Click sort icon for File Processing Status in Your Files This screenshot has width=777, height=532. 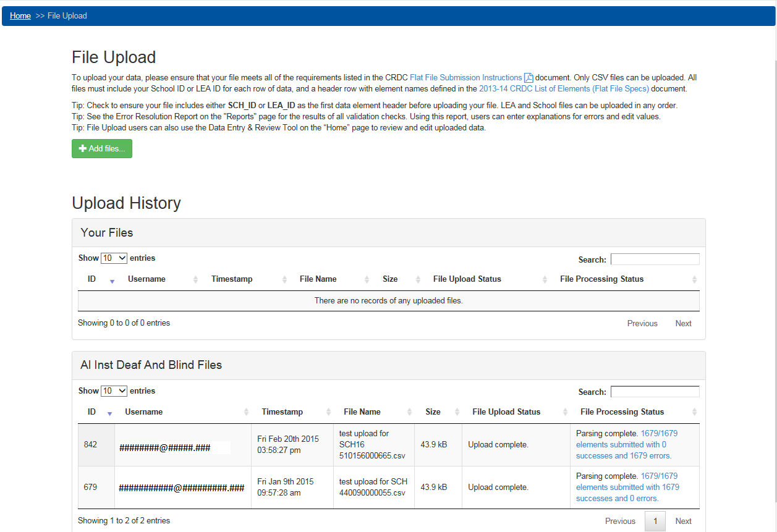click(694, 280)
